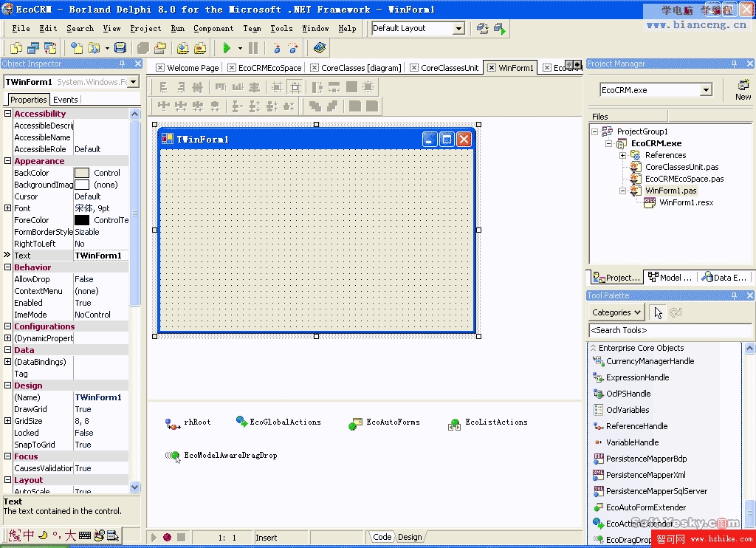Pick EcoAutoFormExtender from Tool Palette
Viewport: 756px width, 548px height.
tap(640, 507)
